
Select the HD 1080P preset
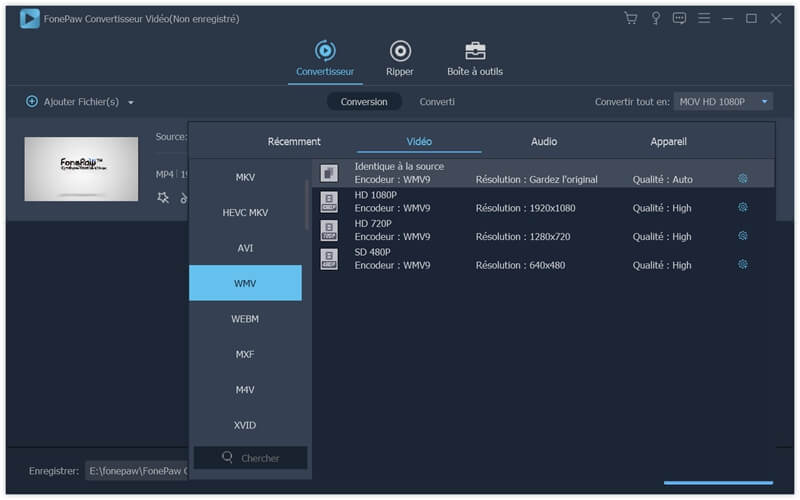(x=543, y=202)
